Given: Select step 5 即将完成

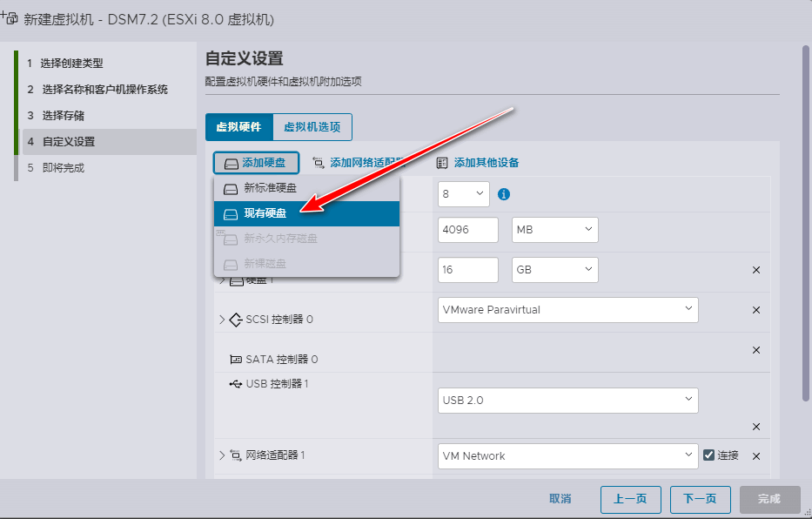Looking at the screenshot, I should [x=63, y=168].
